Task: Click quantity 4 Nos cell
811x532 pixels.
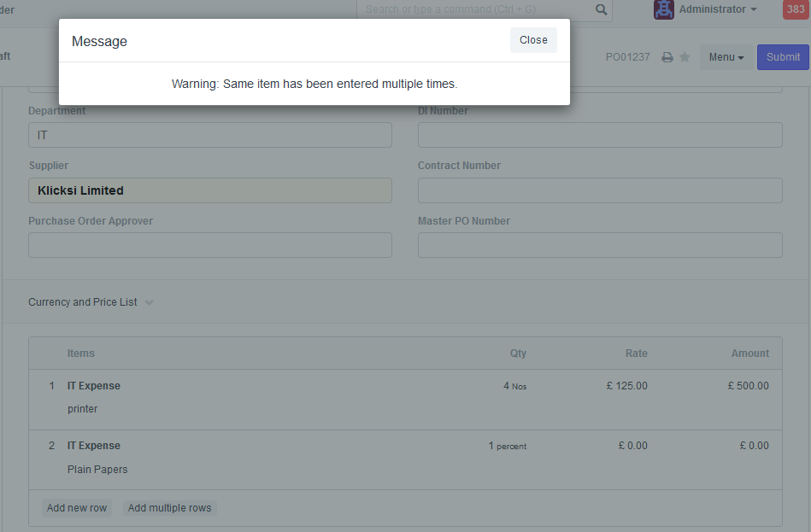Action: (x=514, y=386)
